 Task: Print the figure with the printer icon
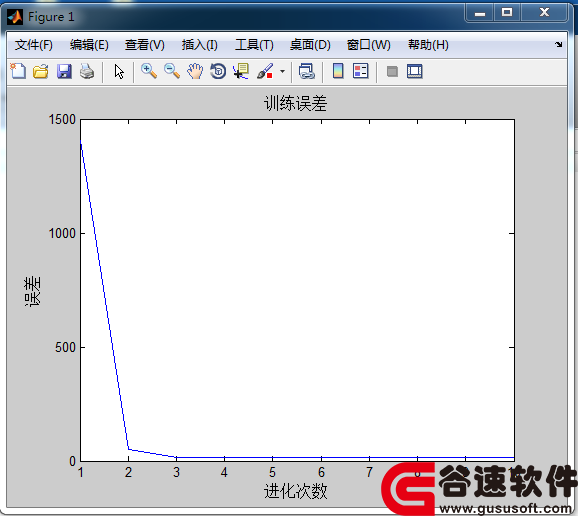tap(87, 71)
